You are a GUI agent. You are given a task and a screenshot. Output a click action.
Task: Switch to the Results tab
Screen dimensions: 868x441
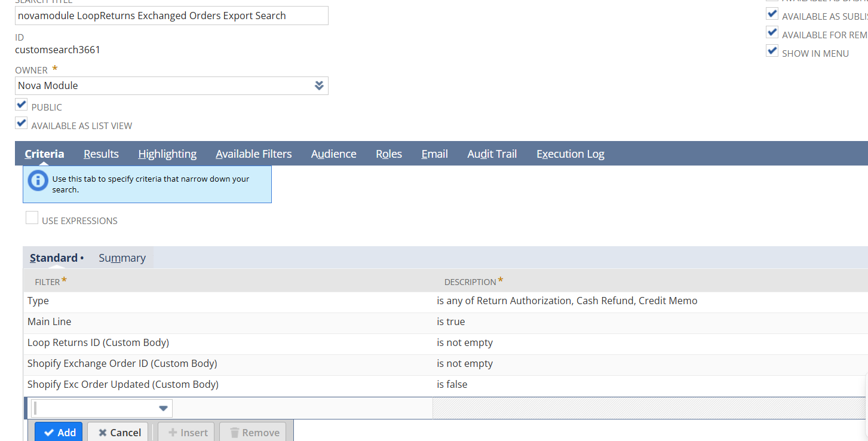pyautogui.click(x=101, y=154)
